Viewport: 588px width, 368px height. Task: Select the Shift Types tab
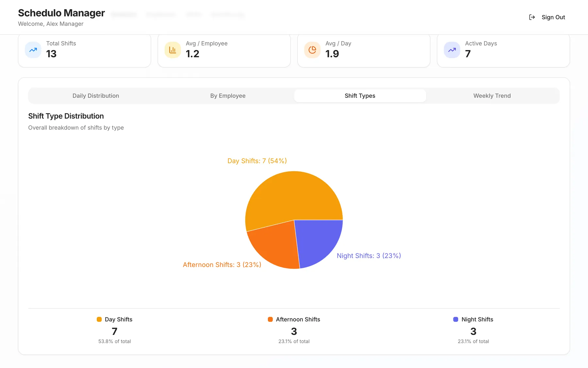[x=360, y=96]
